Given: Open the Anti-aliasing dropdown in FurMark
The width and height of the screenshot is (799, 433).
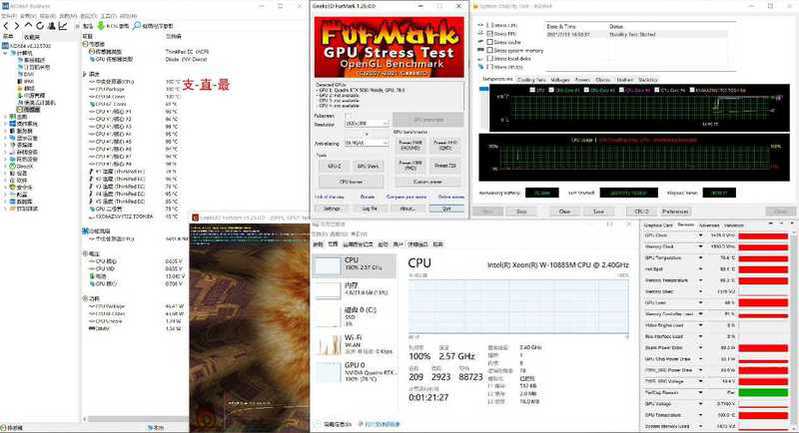Looking at the screenshot, I should pos(385,144).
